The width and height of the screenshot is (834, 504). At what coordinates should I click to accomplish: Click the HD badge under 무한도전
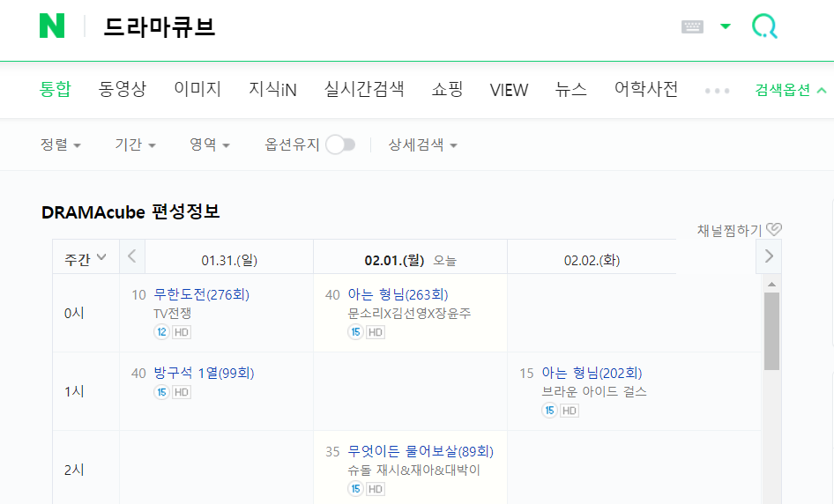[x=182, y=332]
